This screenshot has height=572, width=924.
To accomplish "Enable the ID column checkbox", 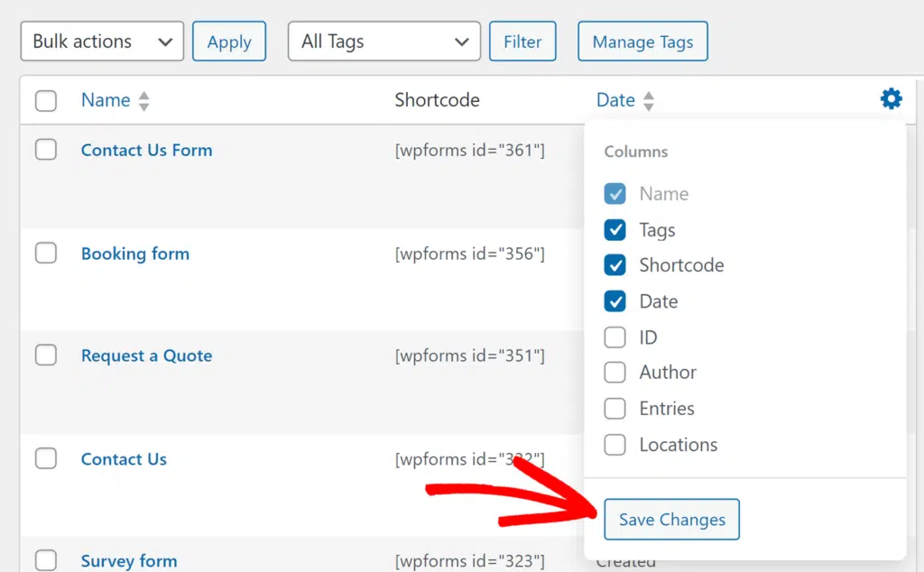I will point(615,337).
